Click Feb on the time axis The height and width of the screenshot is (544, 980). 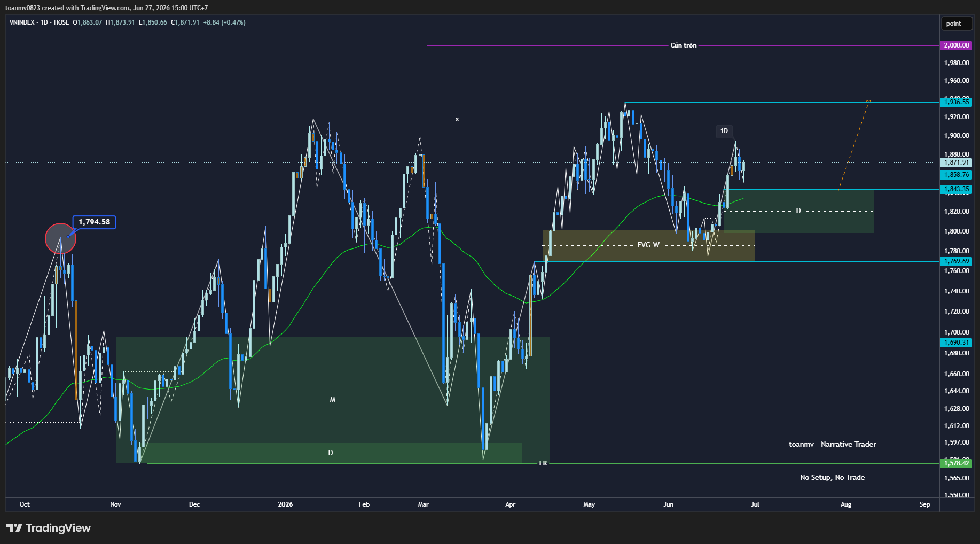click(364, 504)
